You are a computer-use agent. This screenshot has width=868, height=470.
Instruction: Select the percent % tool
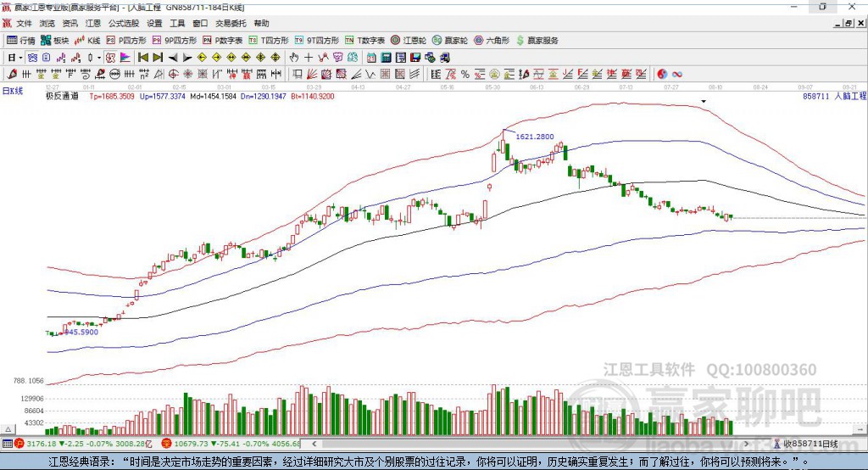pos(465,74)
